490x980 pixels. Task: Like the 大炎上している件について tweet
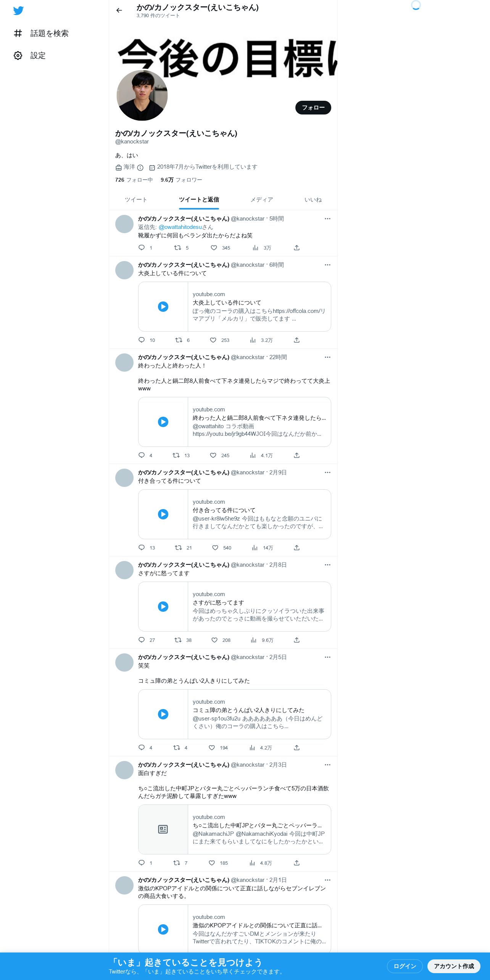213,340
